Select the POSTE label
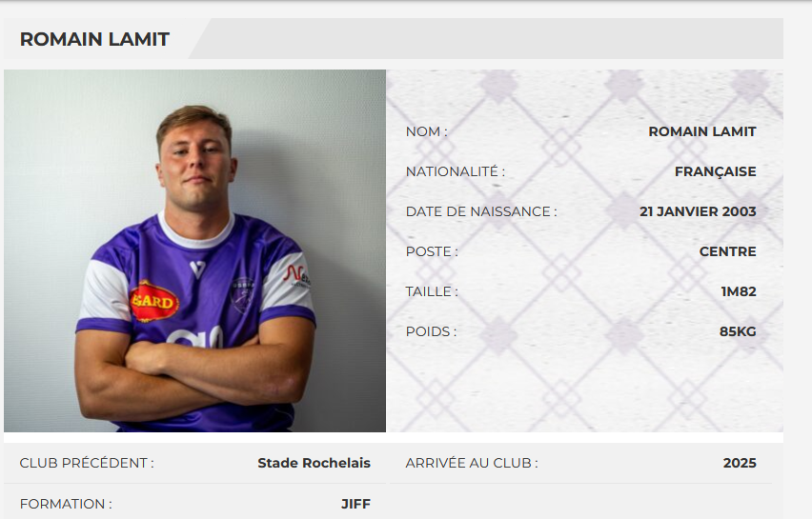 pos(432,251)
